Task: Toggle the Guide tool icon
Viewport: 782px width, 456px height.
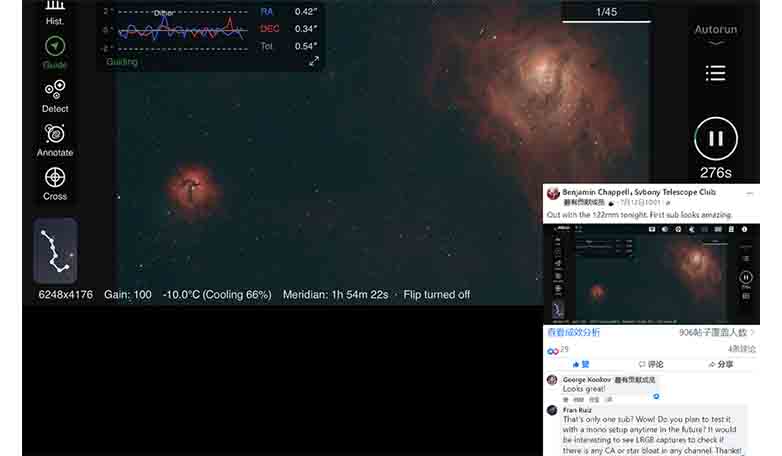Action: tap(55, 50)
